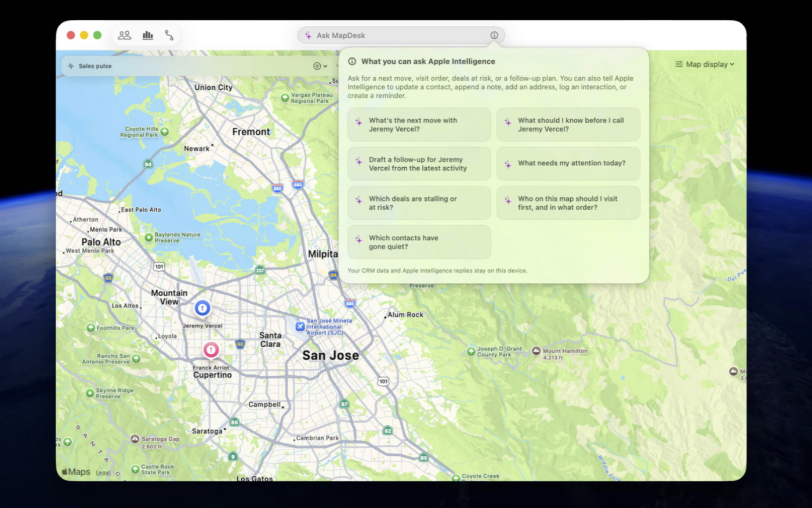Image resolution: width=812 pixels, height=508 pixels.
Task: Click the Joseph D. Grant County Park marker
Action: tap(471, 351)
